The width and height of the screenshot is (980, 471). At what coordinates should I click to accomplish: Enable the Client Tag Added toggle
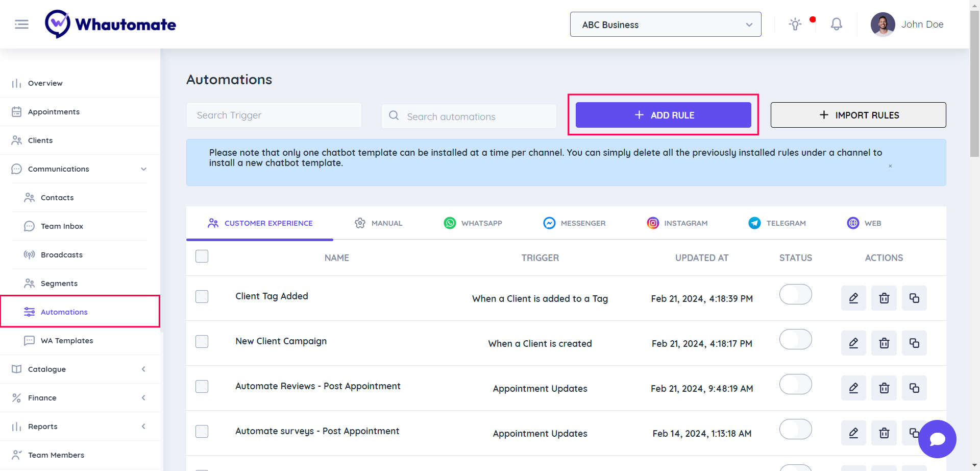click(795, 295)
